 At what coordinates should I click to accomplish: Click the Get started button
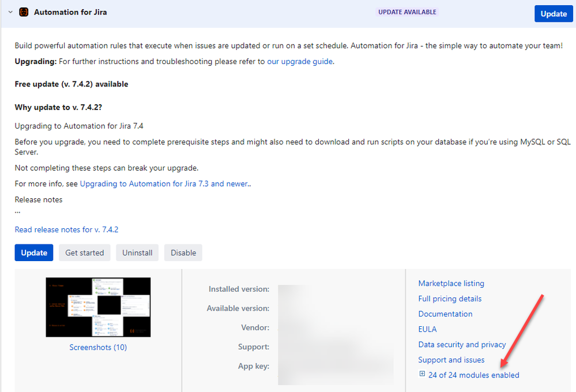[85, 252]
